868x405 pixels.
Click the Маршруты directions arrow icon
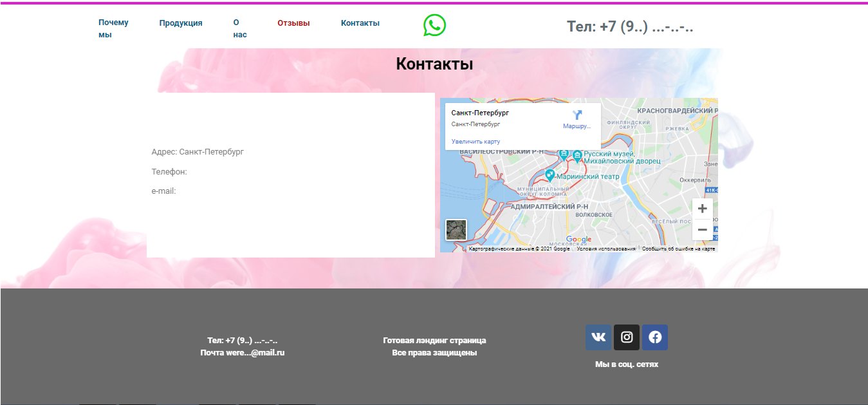(x=577, y=115)
